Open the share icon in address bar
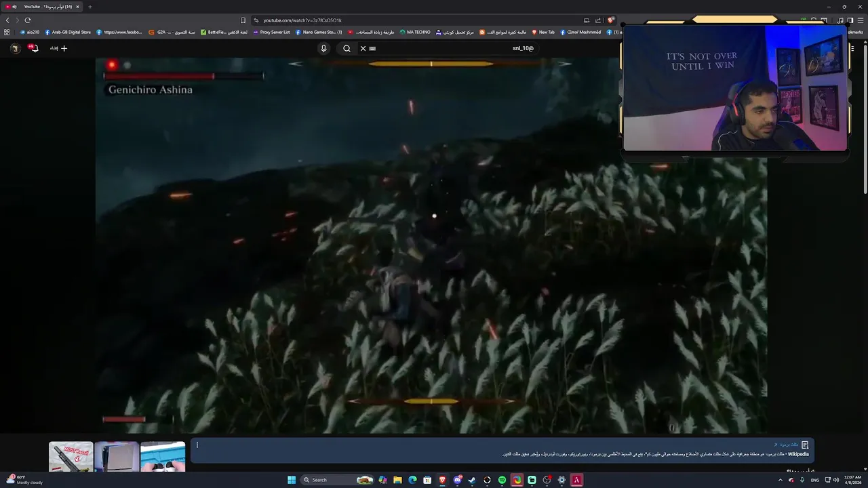The image size is (868, 488). [598, 20]
